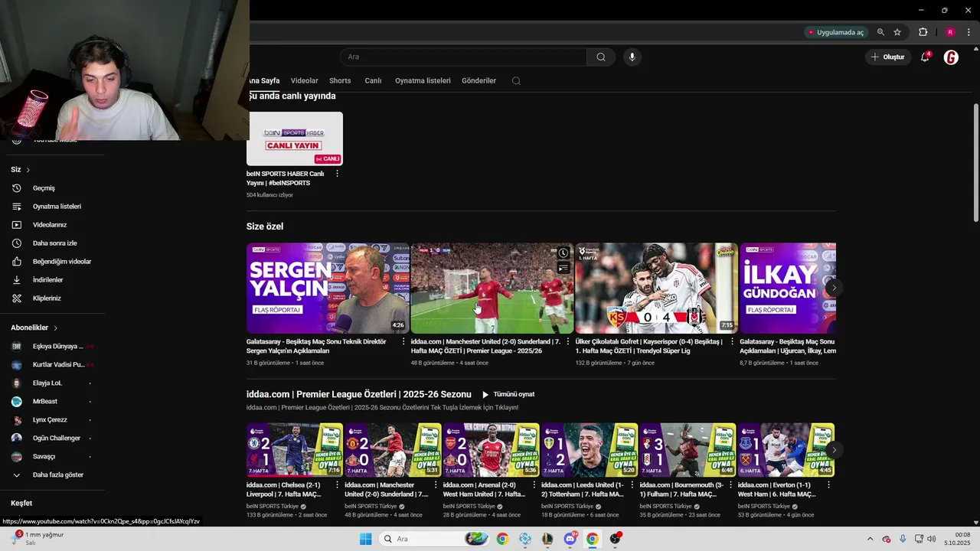Open Chelsea (2-1) Liverpool highlight thumbnail

[295, 450]
